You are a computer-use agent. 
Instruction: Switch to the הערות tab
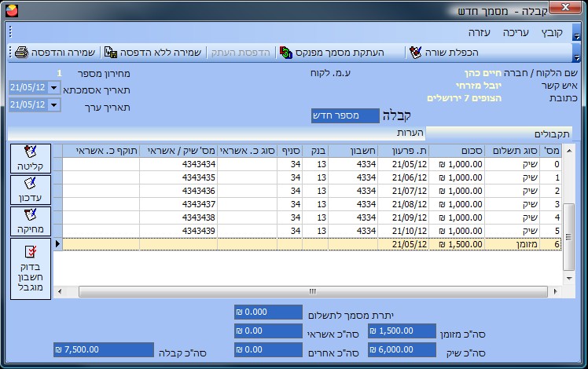[410, 133]
